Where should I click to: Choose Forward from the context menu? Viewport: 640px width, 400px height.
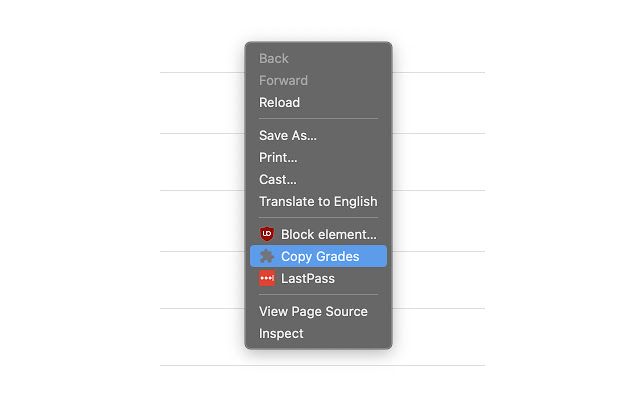pyautogui.click(x=283, y=80)
